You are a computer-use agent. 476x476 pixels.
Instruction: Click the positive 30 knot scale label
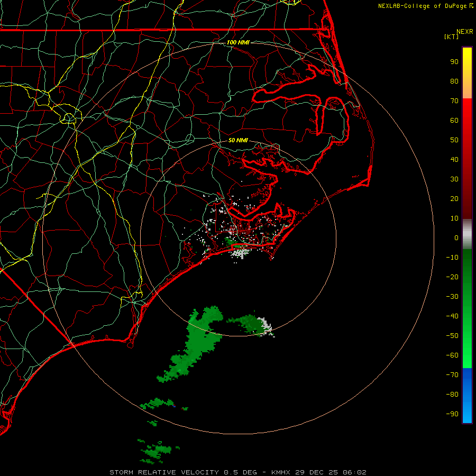click(454, 179)
